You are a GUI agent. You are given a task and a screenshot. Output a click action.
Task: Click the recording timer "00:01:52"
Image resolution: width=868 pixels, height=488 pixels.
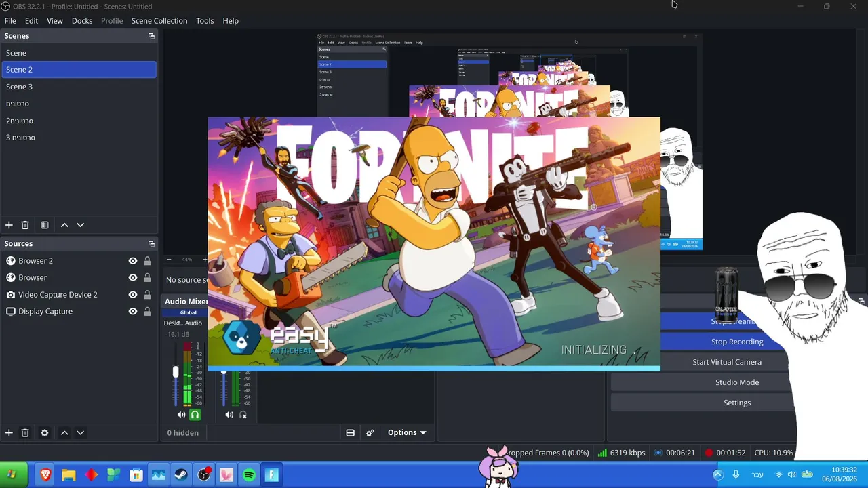pyautogui.click(x=731, y=453)
